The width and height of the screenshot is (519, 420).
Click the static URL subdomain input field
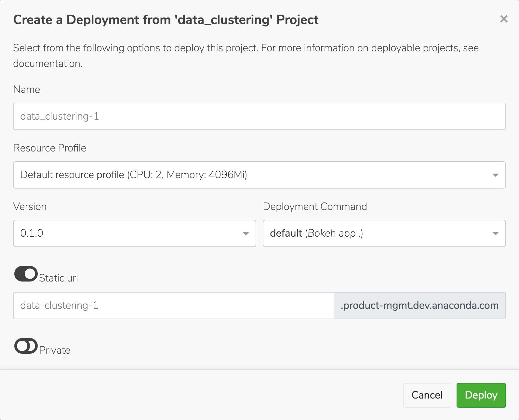pyautogui.click(x=173, y=306)
